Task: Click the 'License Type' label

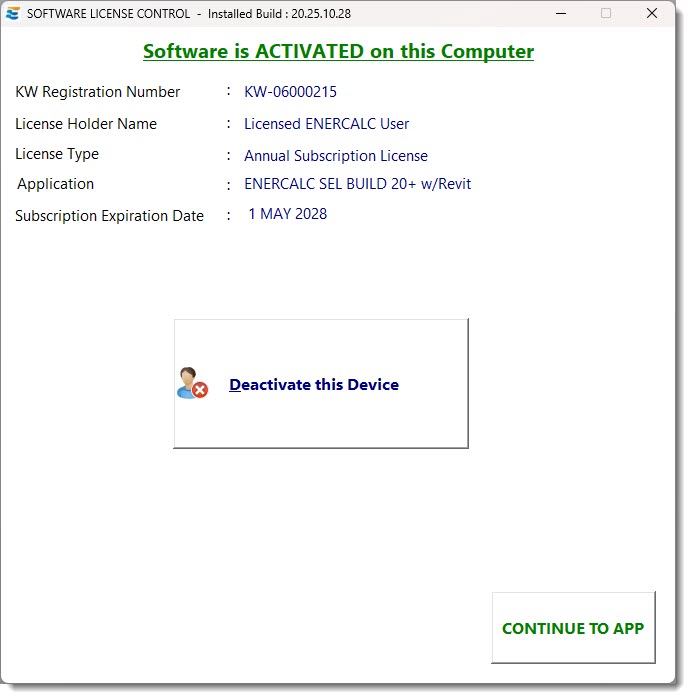Action: point(57,154)
